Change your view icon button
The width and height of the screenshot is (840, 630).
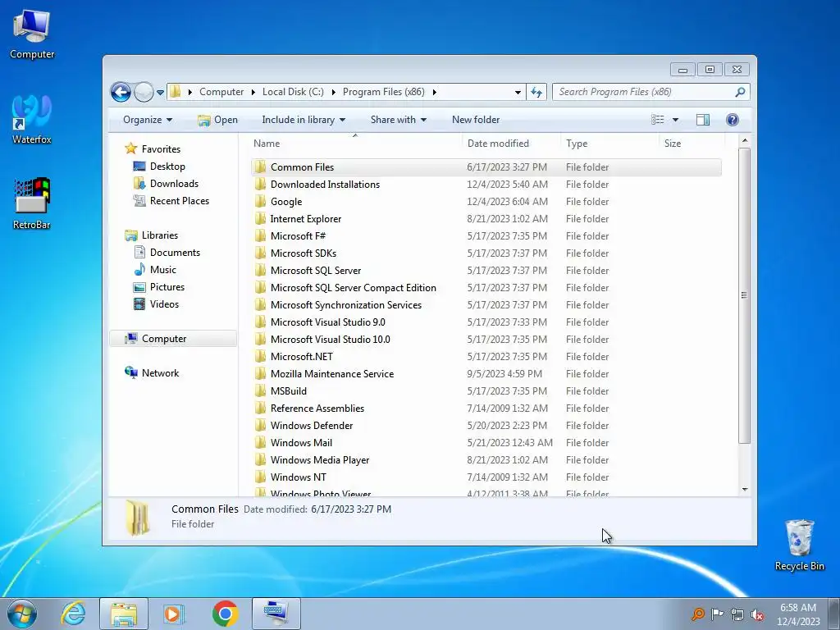tap(657, 120)
